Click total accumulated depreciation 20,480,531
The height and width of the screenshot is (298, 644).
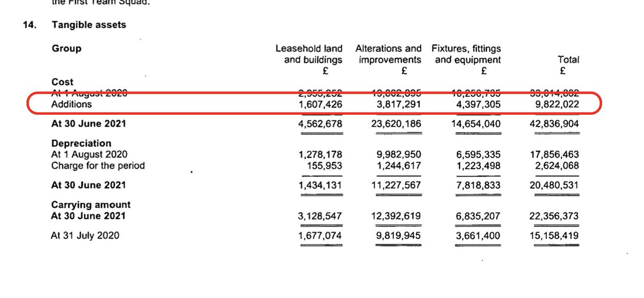coord(554,185)
